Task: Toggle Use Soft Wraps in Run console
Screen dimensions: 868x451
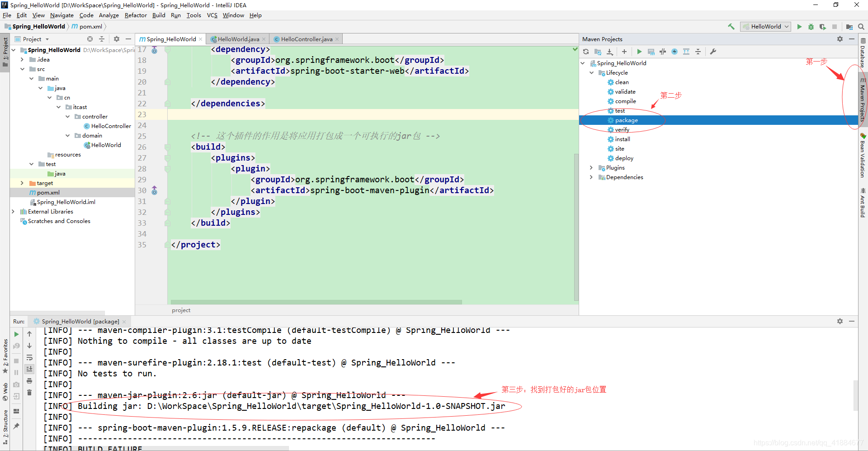Action: coord(29,357)
